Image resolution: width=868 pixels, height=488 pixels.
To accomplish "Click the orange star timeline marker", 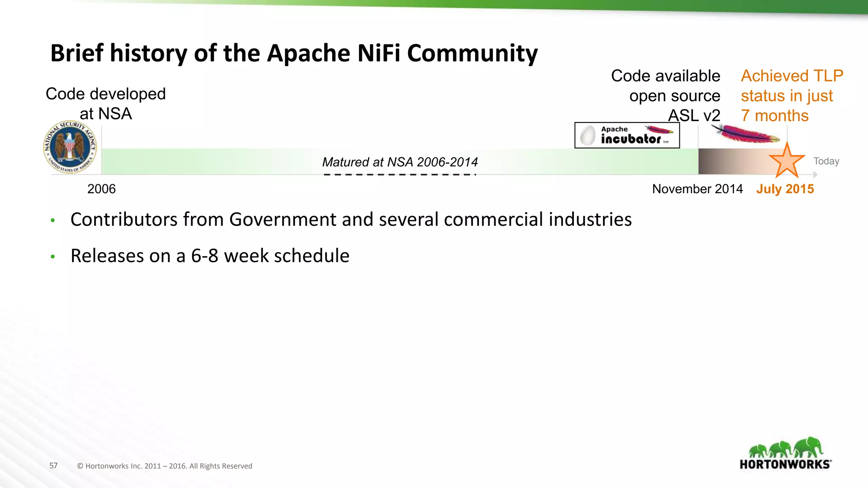I will click(x=787, y=160).
